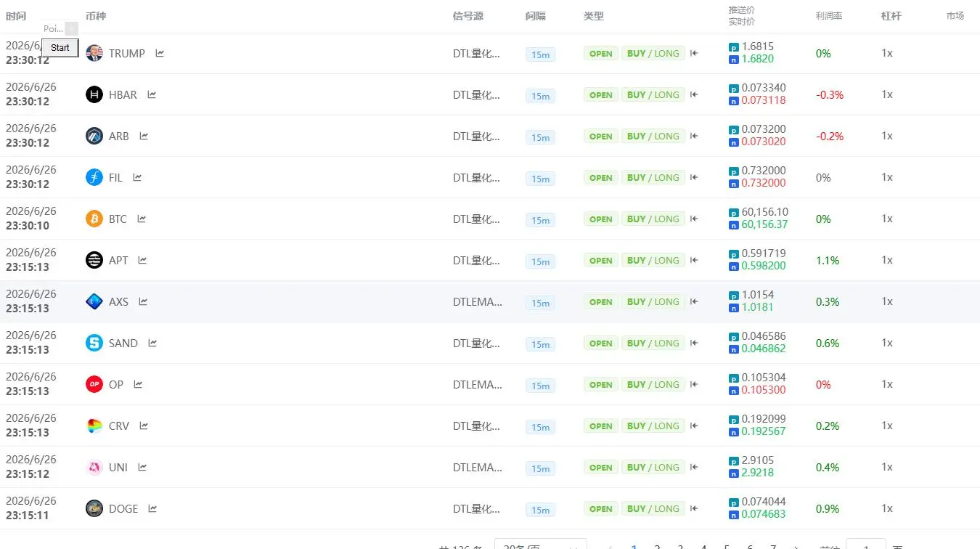This screenshot has width=980, height=549.
Task: Click the jump-to-start arrow in SAND row
Action: point(694,343)
